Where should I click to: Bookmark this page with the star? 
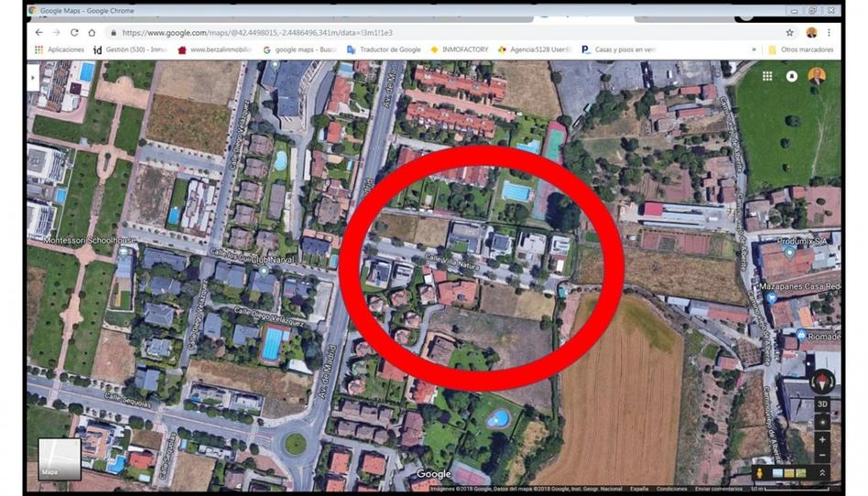790,33
